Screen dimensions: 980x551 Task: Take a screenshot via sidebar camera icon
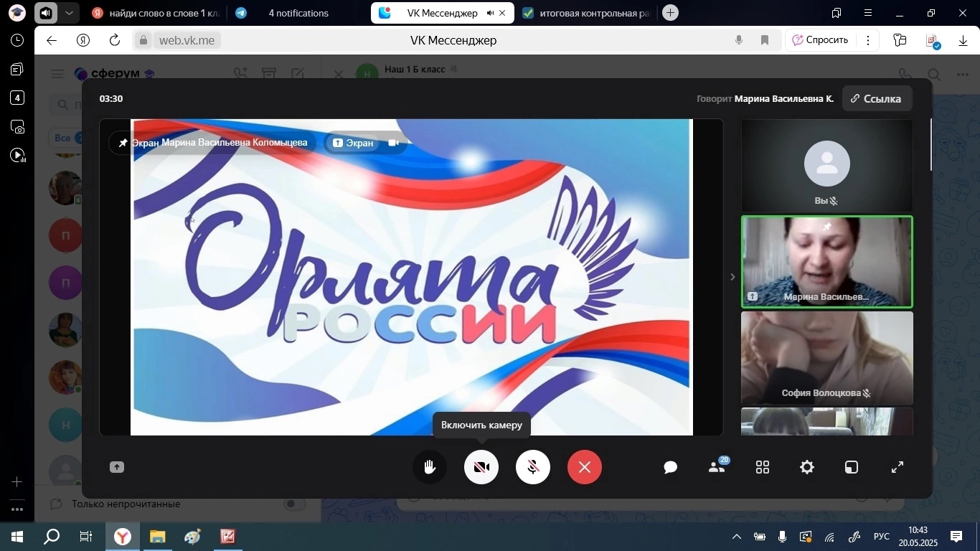[17, 126]
